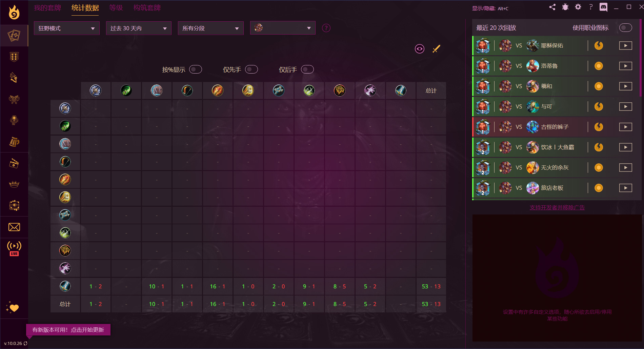This screenshot has height=349, width=644.
Task: Click the Druid row header icon
Action: point(65,144)
